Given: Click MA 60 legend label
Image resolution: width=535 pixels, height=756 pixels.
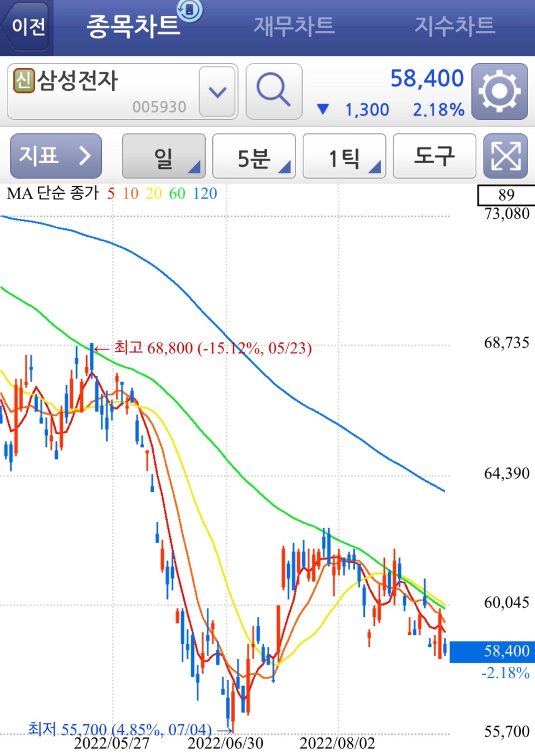Looking at the screenshot, I should [x=177, y=194].
